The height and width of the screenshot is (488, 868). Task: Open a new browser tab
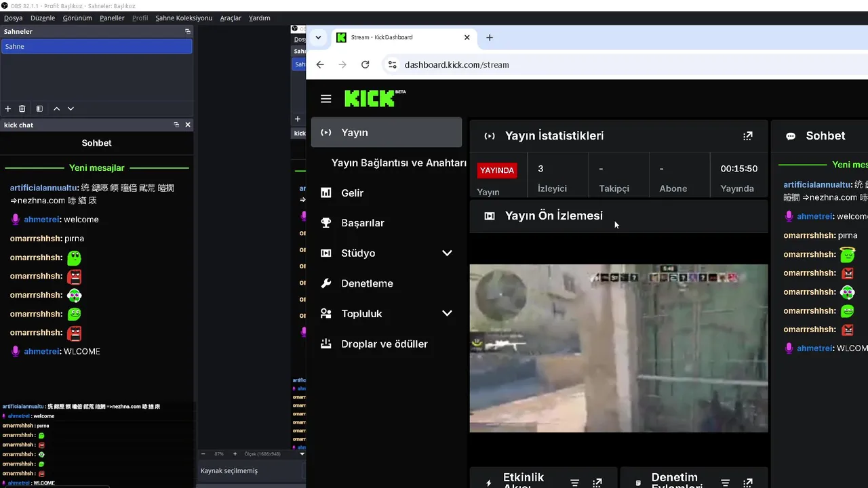[490, 37]
